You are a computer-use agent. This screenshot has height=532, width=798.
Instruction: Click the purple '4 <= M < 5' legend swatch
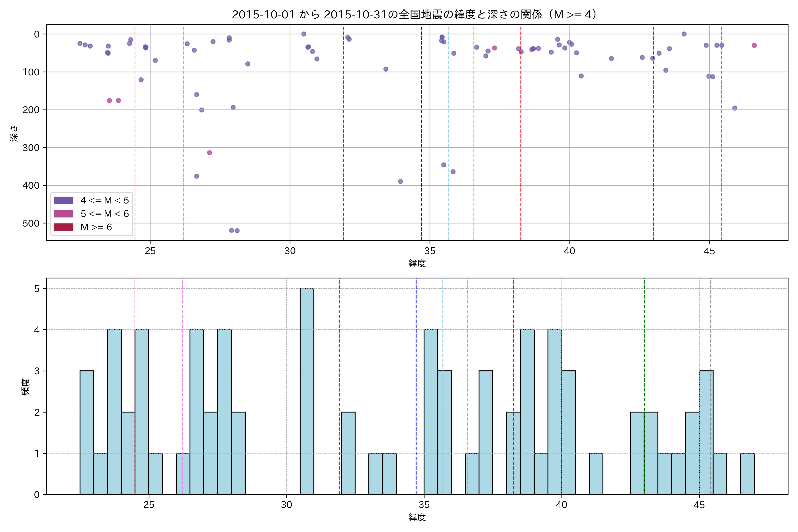point(63,200)
